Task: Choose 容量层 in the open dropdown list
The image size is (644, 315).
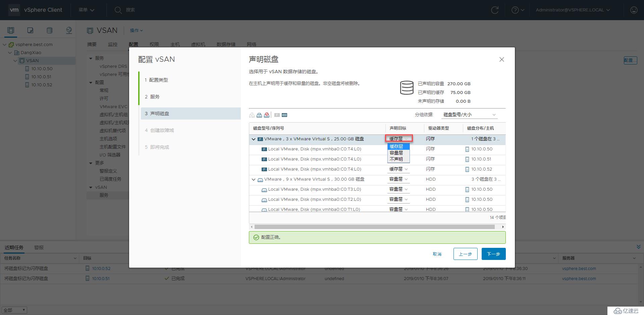Action: (398, 153)
